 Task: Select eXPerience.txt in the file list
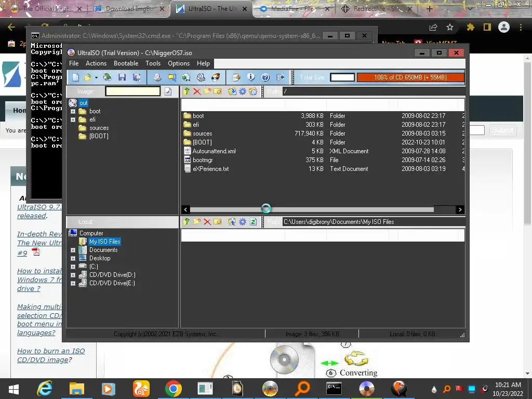(x=211, y=169)
